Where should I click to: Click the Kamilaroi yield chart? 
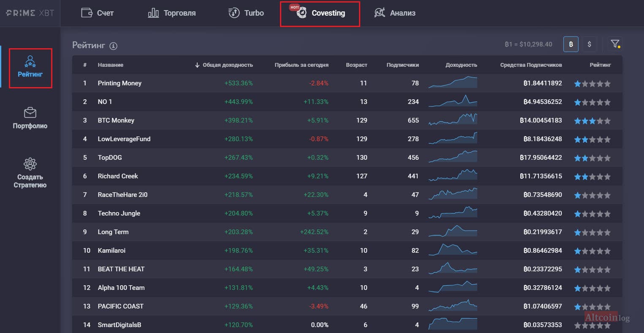point(453,249)
